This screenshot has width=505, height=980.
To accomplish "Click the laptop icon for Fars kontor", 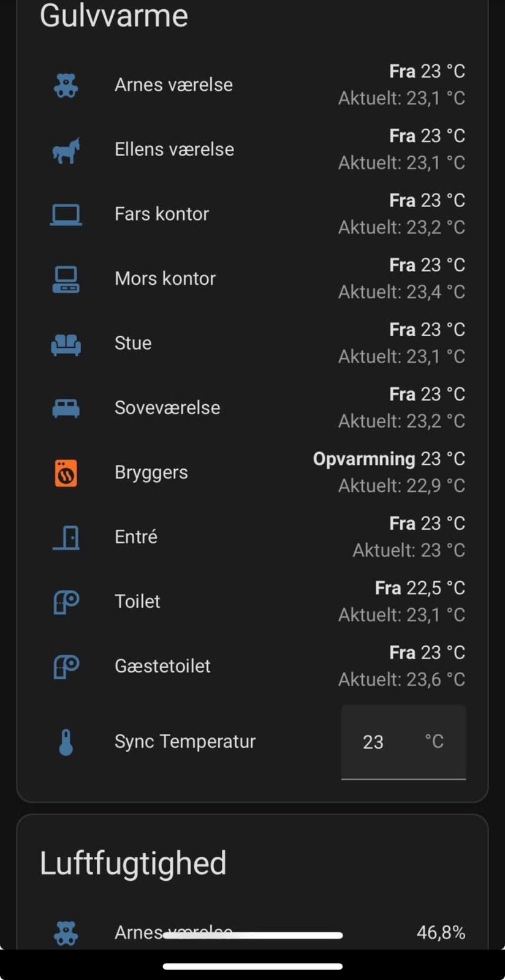I will [66, 214].
